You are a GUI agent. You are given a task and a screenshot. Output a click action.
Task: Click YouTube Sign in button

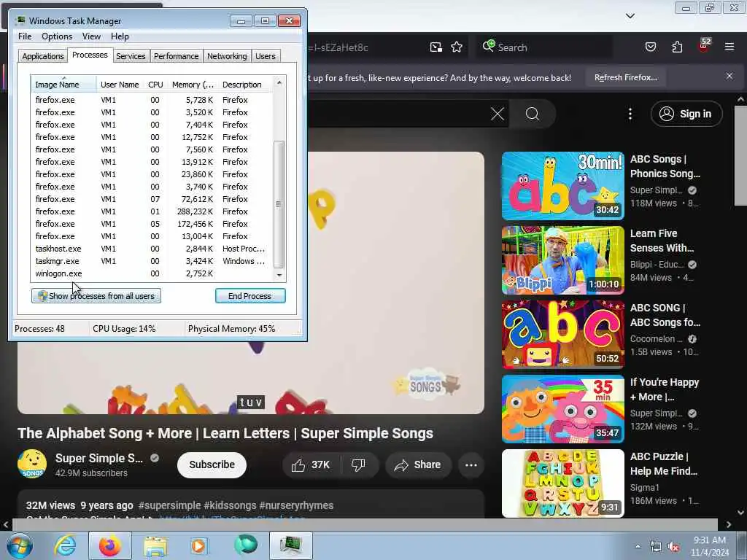click(x=686, y=114)
